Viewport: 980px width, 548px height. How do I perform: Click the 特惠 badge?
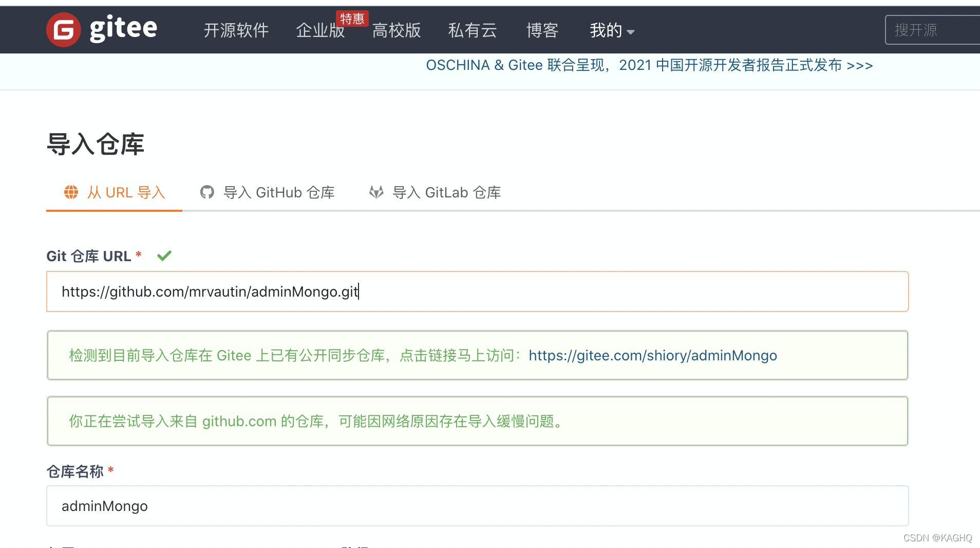352,19
